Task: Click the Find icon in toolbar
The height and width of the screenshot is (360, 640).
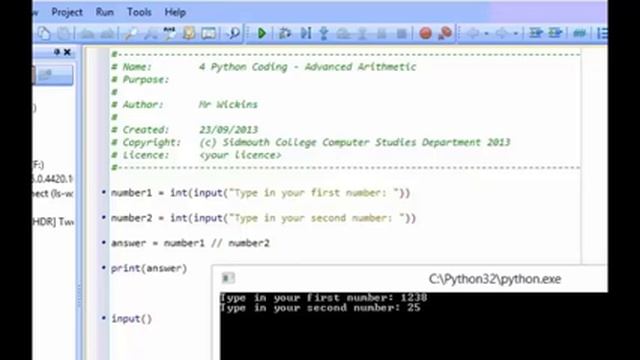Action: pos(130,33)
